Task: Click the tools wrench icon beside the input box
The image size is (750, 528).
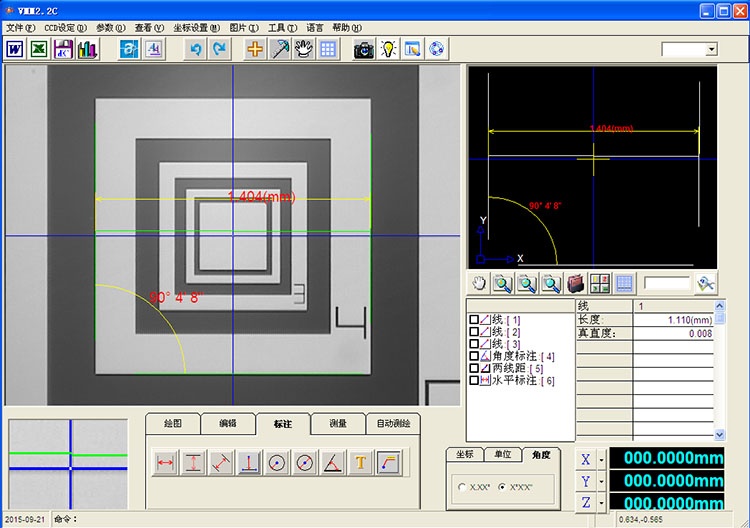Action: 706,284
